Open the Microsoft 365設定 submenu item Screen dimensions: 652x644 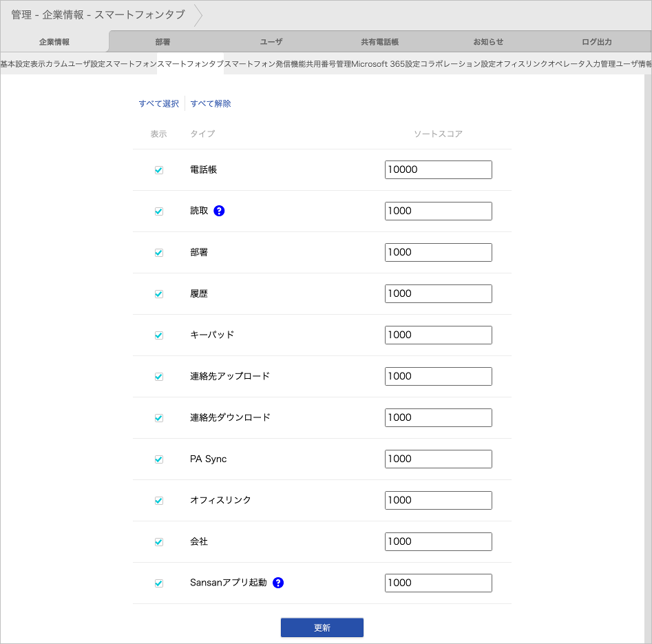(x=386, y=63)
